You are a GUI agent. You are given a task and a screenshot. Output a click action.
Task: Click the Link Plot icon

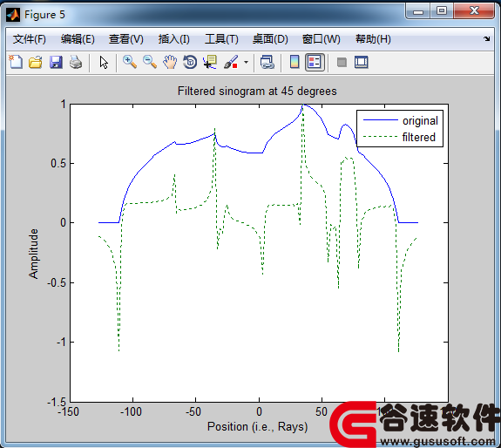coord(267,62)
